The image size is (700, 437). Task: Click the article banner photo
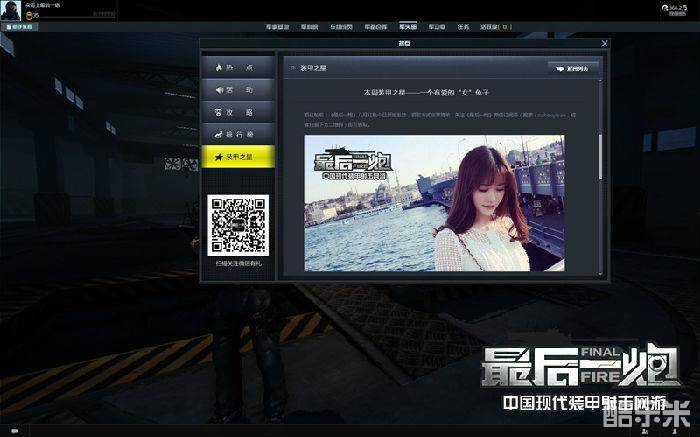pyautogui.click(x=448, y=203)
